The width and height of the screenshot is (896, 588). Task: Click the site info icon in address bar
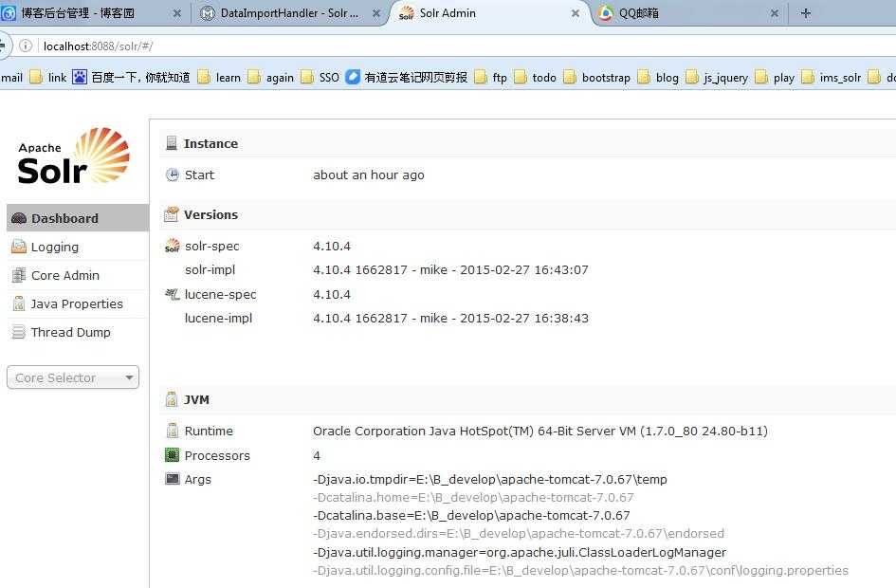click(26, 46)
